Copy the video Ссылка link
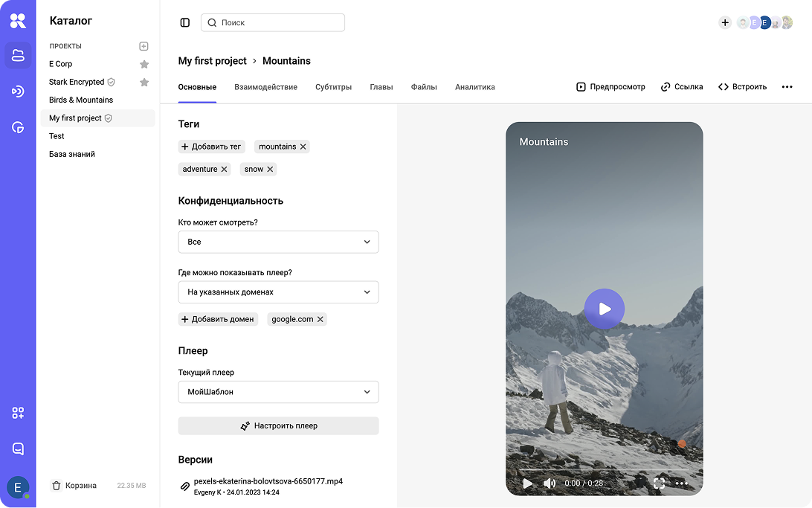The image size is (812, 508). (681, 87)
